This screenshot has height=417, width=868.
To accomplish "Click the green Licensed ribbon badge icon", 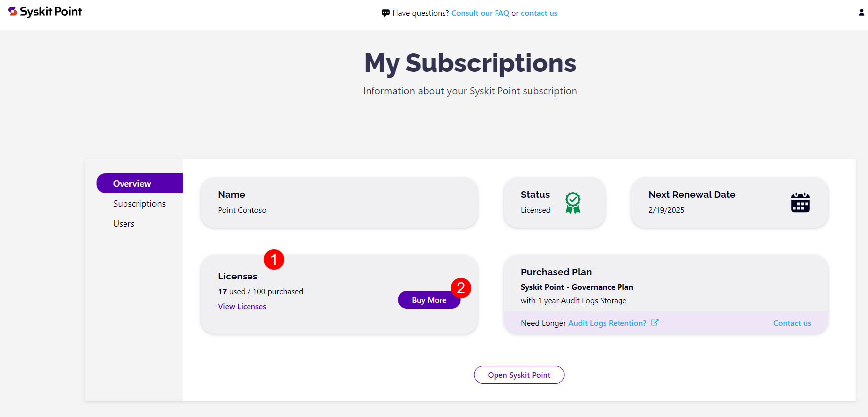I will point(573,202).
